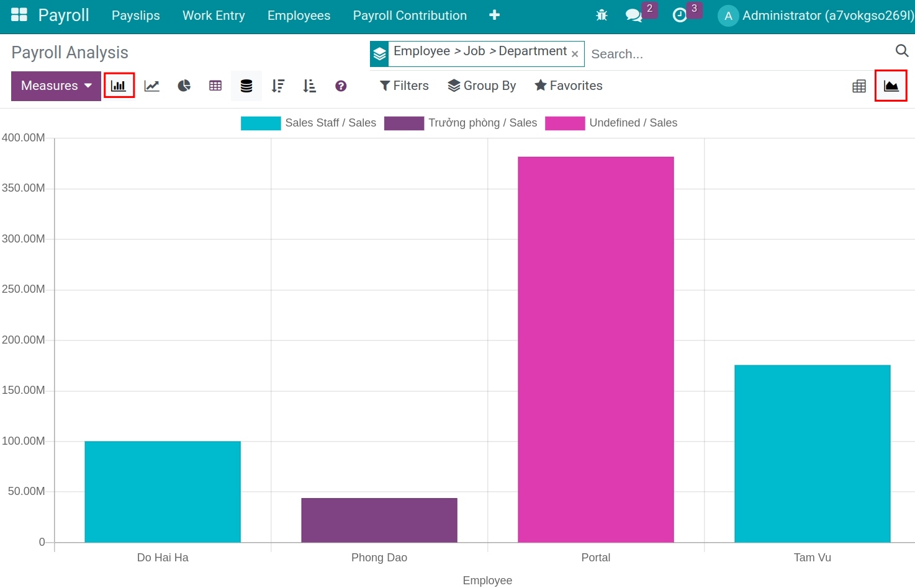Click the bug report icon in header
The width and height of the screenshot is (915, 588).
[x=601, y=14]
